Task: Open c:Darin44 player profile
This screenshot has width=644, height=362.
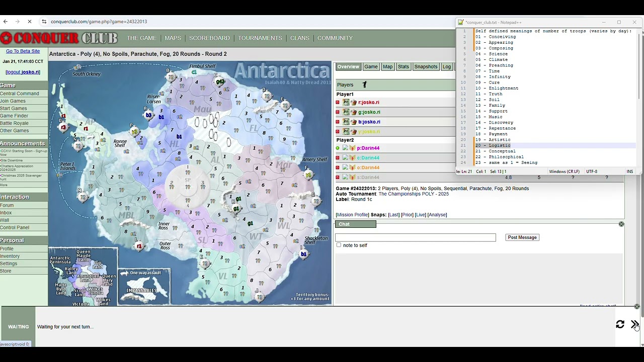Action: click(368, 158)
